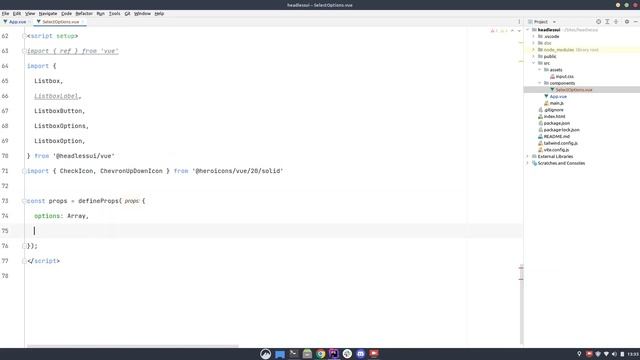640x360 pixels.
Task: Expand the .vscode folder
Action: (533, 36)
